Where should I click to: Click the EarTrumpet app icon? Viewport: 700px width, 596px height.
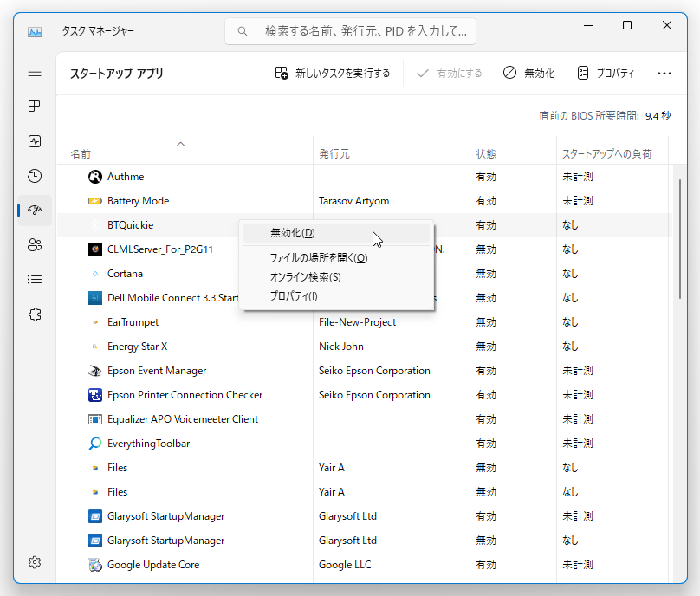point(95,322)
